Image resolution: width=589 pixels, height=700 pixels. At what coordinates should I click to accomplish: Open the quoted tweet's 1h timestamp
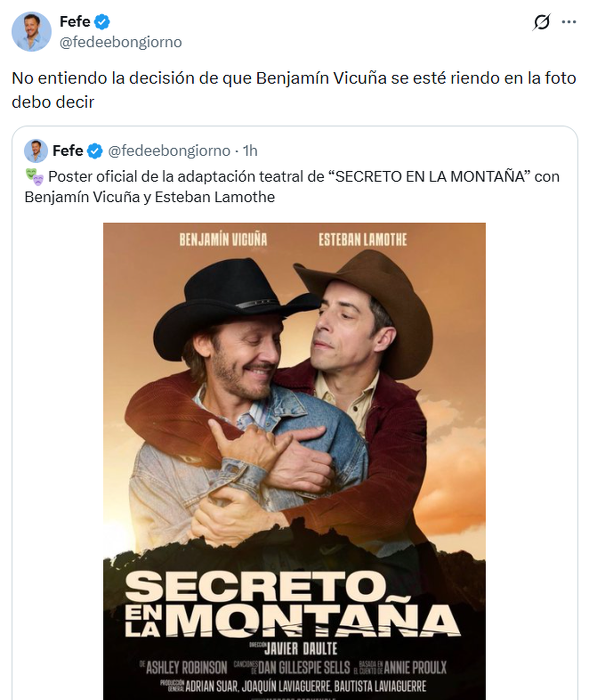tap(250, 151)
